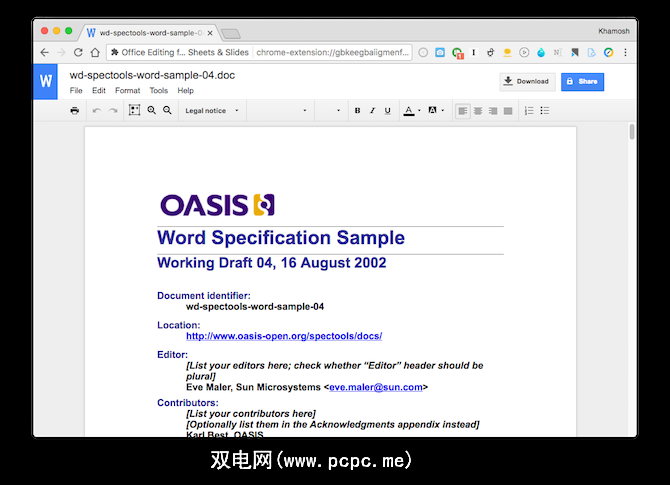Open the Khamosh profile button
The width and height of the screenshot is (670, 485).
tap(614, 31)
